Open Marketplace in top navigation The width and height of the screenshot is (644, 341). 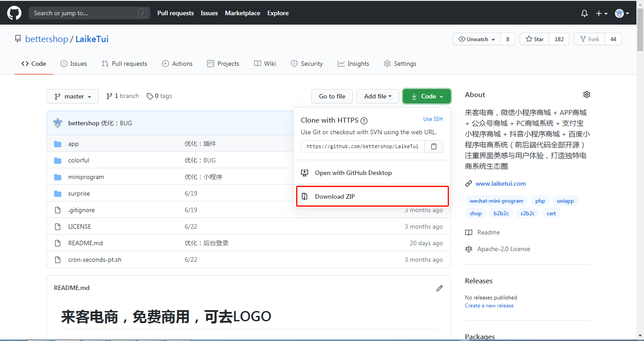tap(242, 13)
